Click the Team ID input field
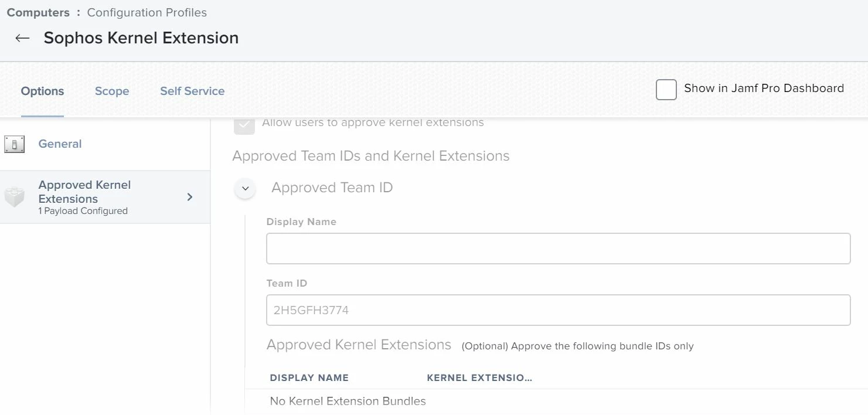 click(x=558, y=310)
